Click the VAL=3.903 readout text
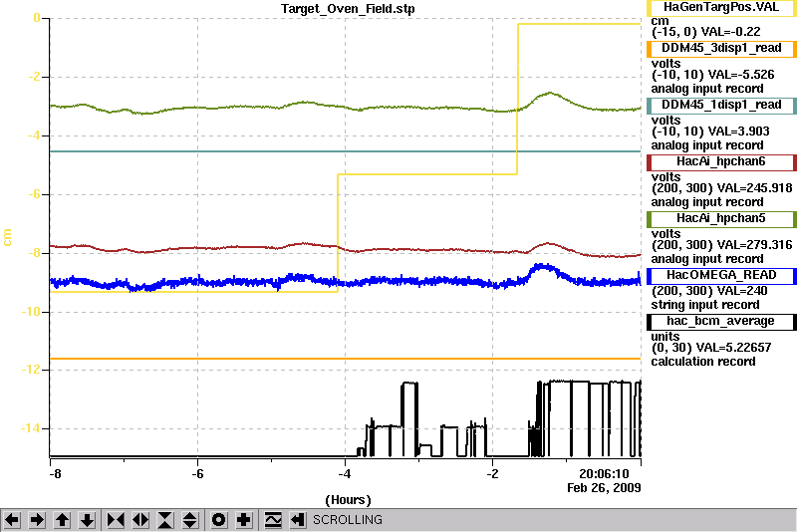The image size is (797, 532). coord(738,132)
